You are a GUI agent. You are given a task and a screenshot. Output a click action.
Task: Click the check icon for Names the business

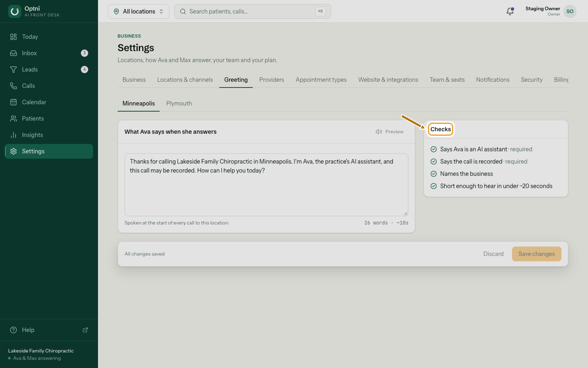point(434,174)
